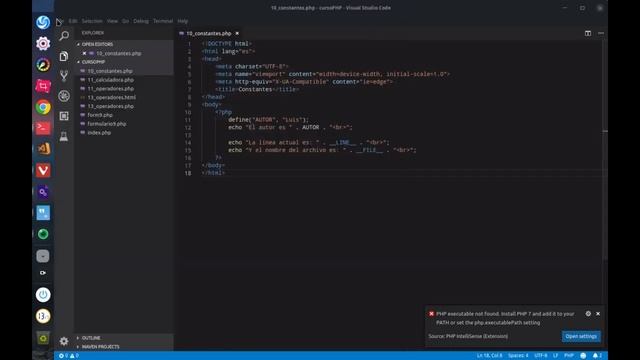Open 11_operadores.php in the file tree
The image size is (640, 360).
tap(111, 89)
